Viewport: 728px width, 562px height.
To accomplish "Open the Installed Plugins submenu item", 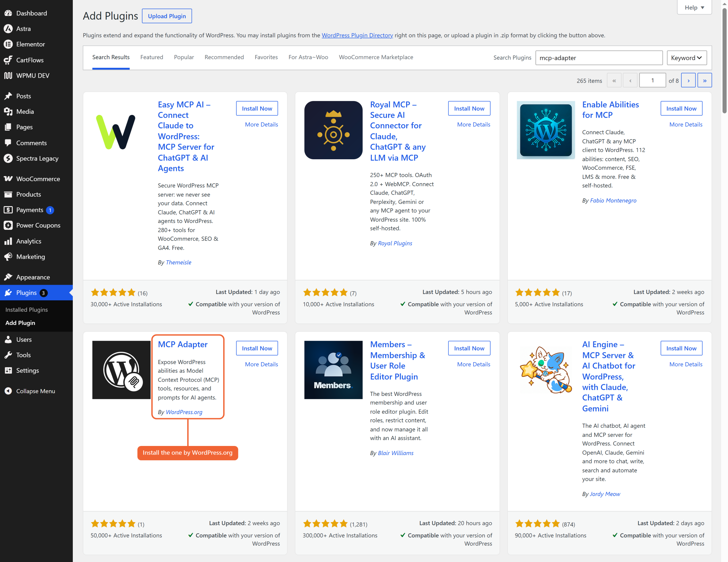I will coord(26,309).
